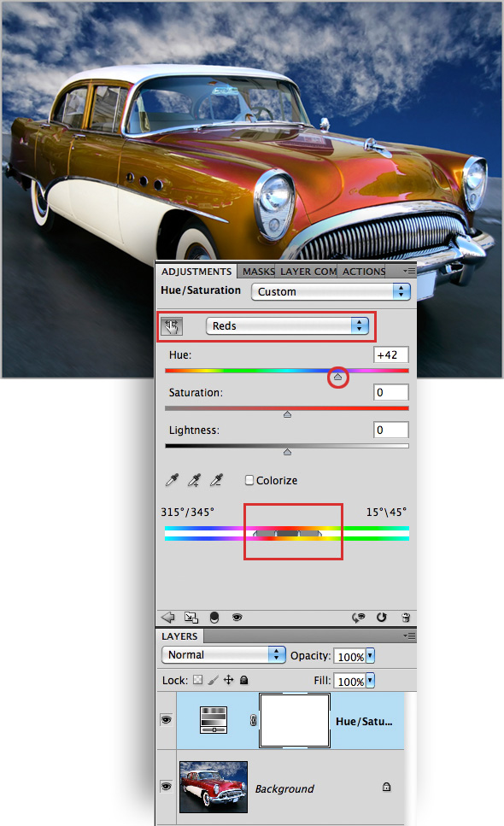The width and height of the screenshot is (504, 826).
Task: Click the return to adjustment list arrow
Action: [x=167, y=617]
